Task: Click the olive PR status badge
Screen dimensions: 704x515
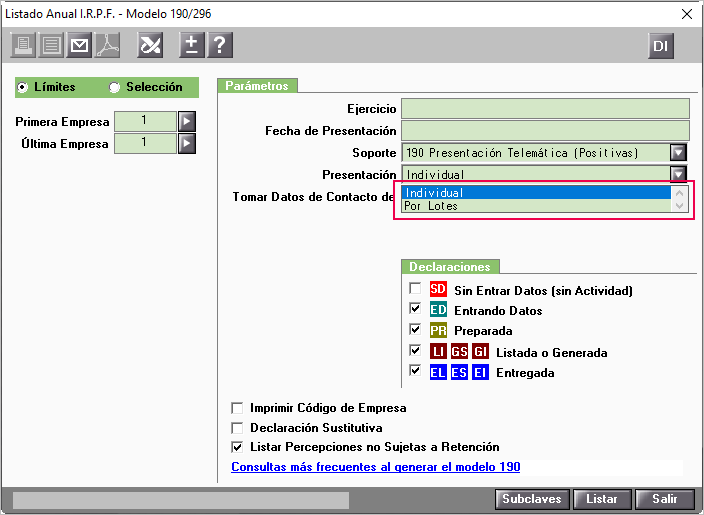Action: pyautogui.click(x=438, y=330)
